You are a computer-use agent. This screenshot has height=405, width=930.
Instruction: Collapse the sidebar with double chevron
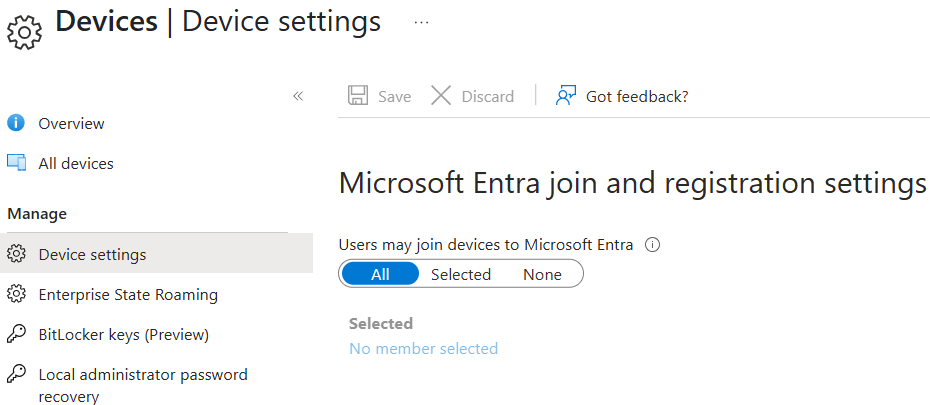298,96
